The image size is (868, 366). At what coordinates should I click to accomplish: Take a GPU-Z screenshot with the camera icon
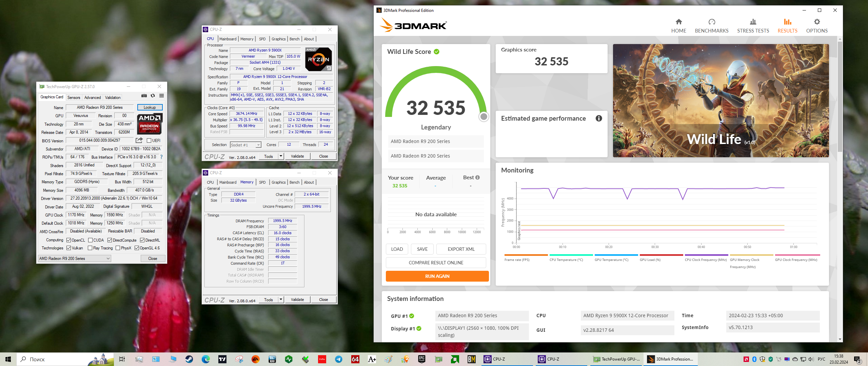(144, 96)
